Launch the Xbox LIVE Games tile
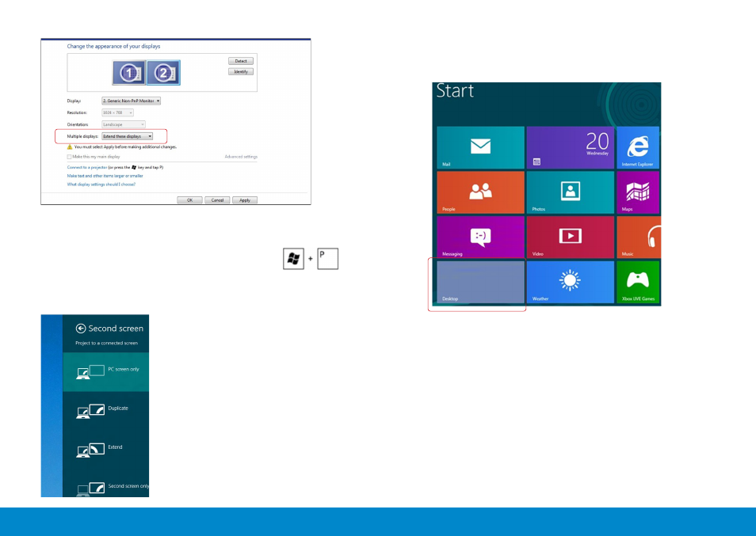756x536 pixels. 638,282
